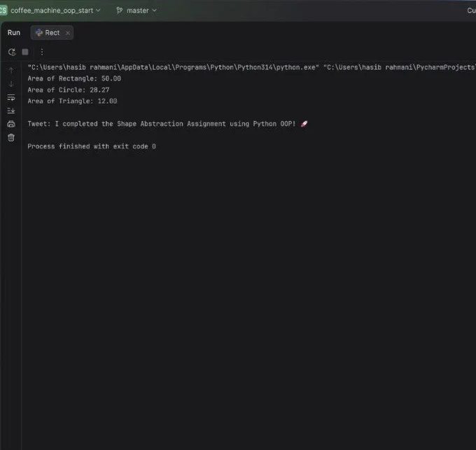Print the console output
The image size is (476, 450).
click(x=11, y=124)
